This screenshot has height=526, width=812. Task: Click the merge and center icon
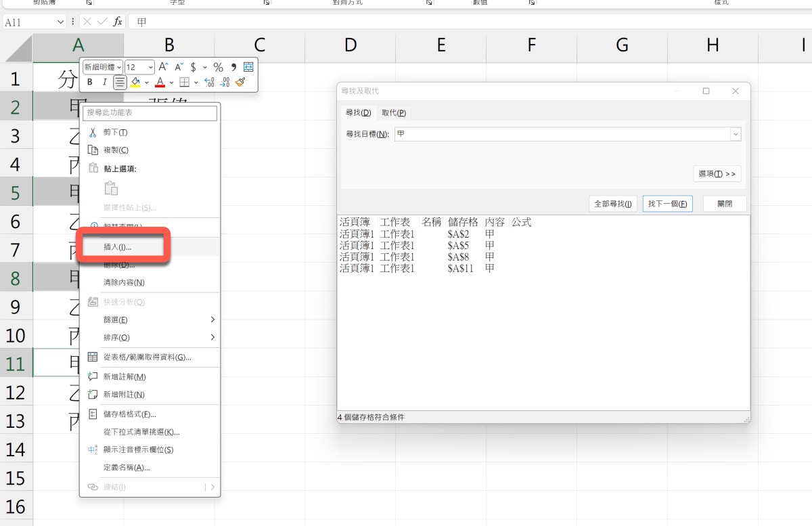(248, 67)
